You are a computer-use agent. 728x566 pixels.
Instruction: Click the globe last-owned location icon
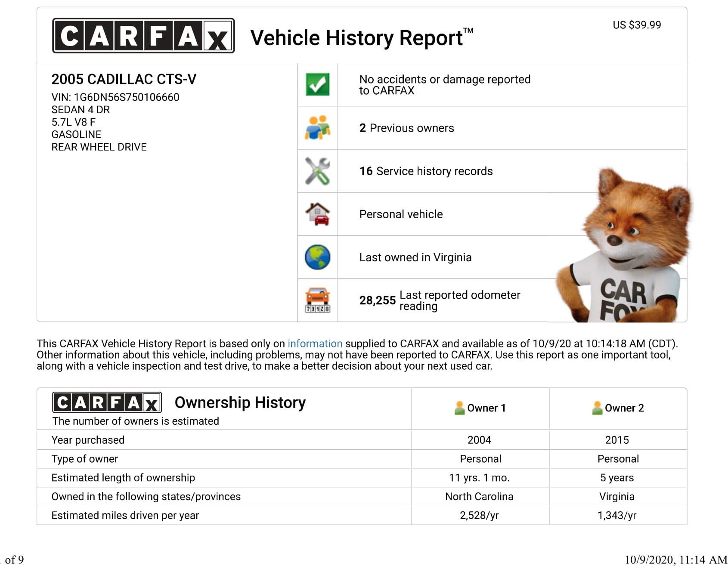point(318,257)
